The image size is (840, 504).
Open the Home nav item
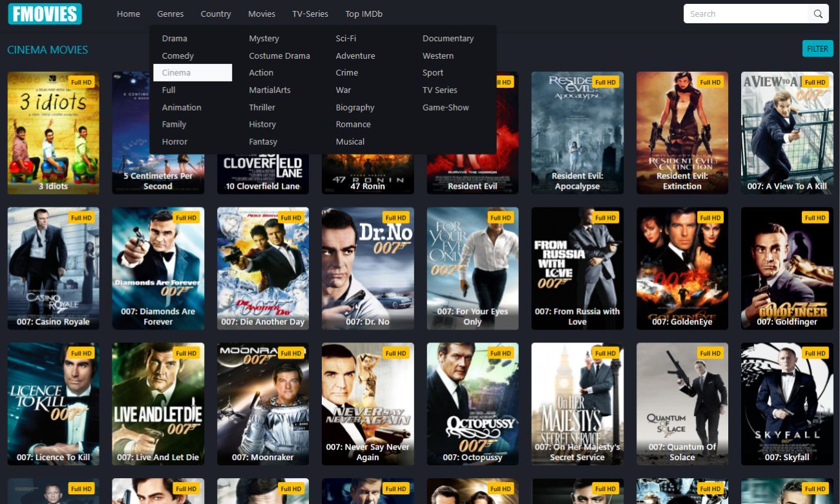pyautogui.click(x=128, y=14)
